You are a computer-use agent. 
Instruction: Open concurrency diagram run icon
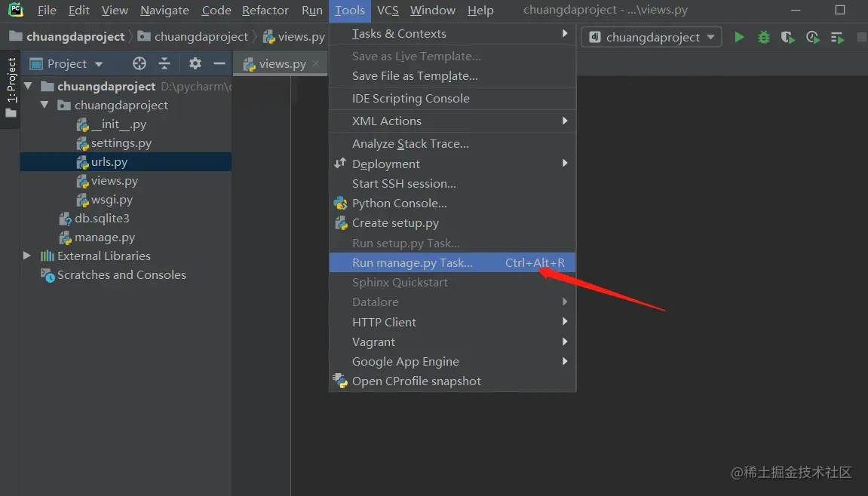(837, 37)
